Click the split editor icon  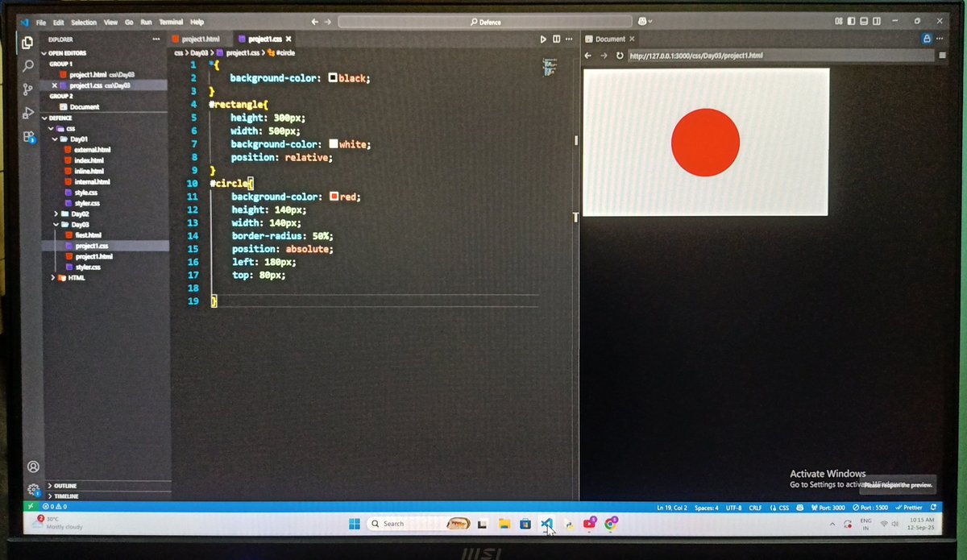[556, 39]
